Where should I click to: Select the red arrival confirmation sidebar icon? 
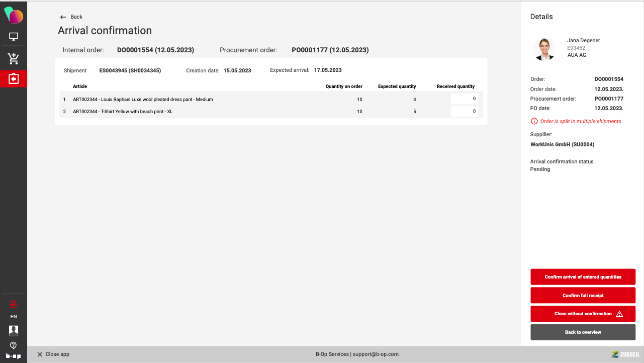point(14,79)
